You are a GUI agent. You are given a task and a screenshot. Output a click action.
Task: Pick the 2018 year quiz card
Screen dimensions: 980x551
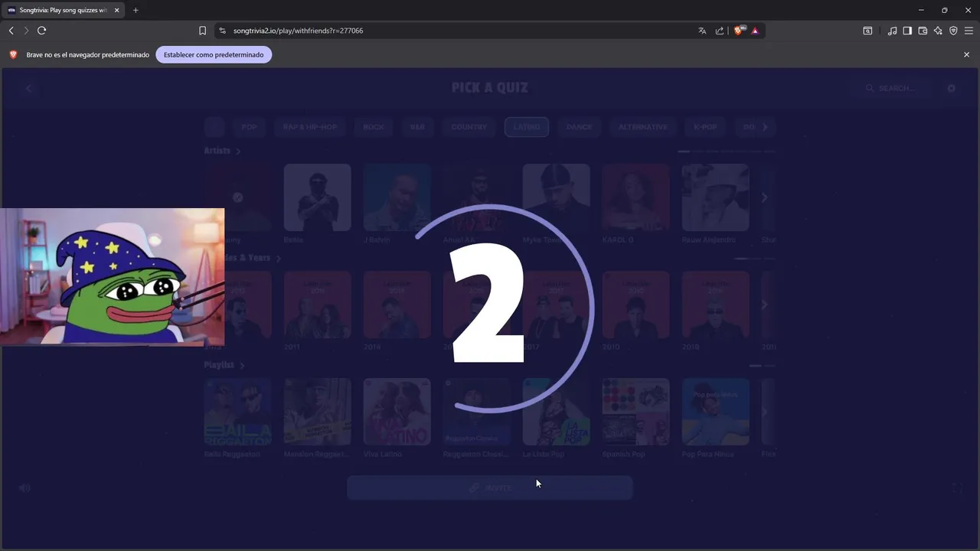(x=715, y=305)
